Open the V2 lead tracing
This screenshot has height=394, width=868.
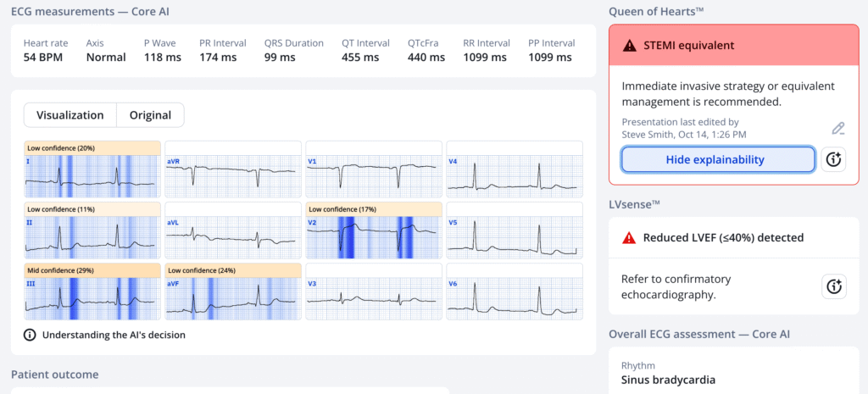click(x=373, y=231)
